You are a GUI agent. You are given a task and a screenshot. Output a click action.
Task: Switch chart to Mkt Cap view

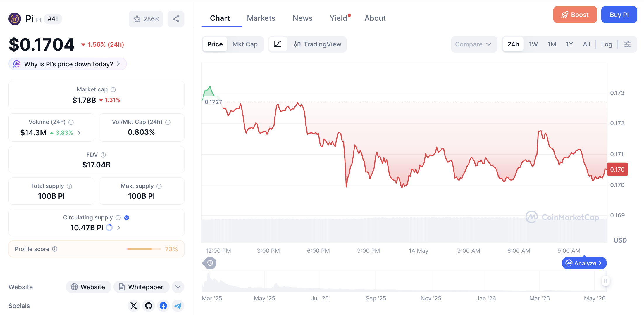click(245, 44)
